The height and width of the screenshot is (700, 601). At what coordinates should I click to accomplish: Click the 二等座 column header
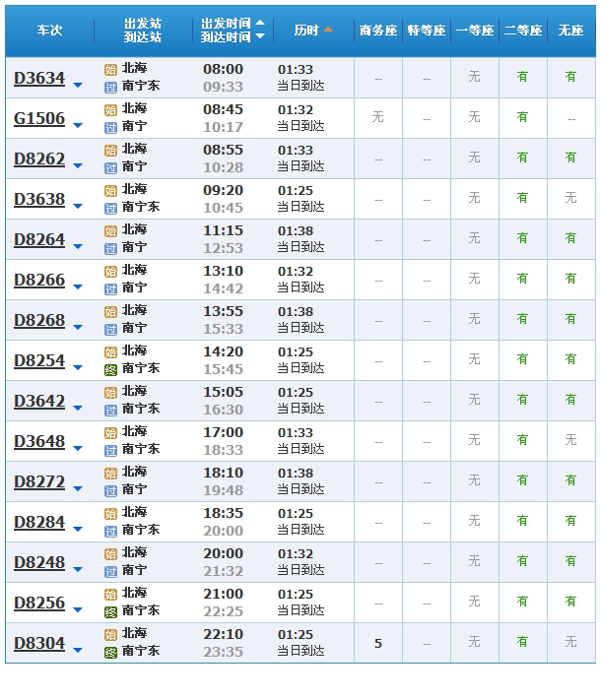pos(522,31)
